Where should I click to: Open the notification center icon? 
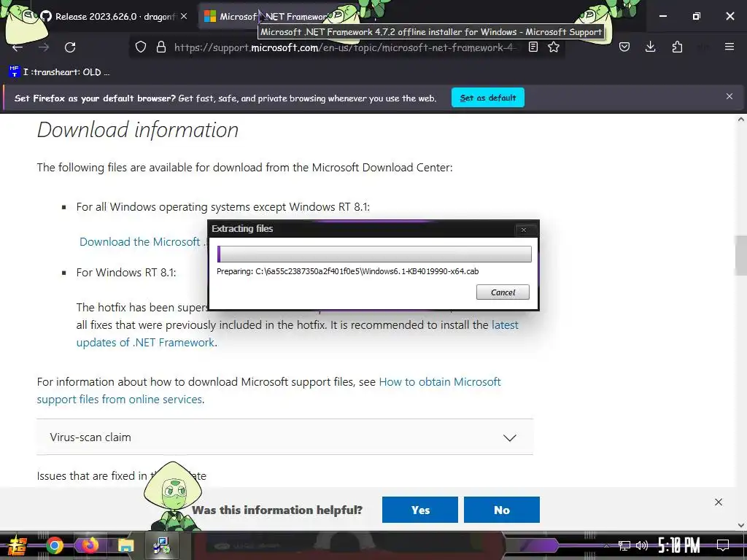(x=723, y=545)
